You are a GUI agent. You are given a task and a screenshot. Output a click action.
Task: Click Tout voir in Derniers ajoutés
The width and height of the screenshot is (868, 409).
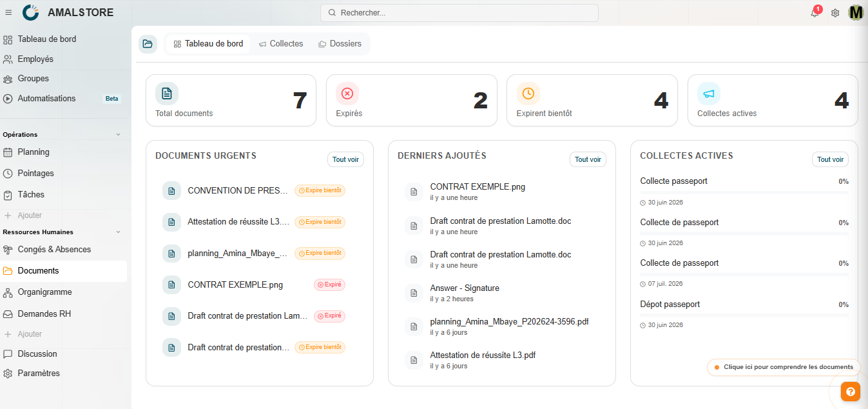pyautogui.click(x=588, y=159)
